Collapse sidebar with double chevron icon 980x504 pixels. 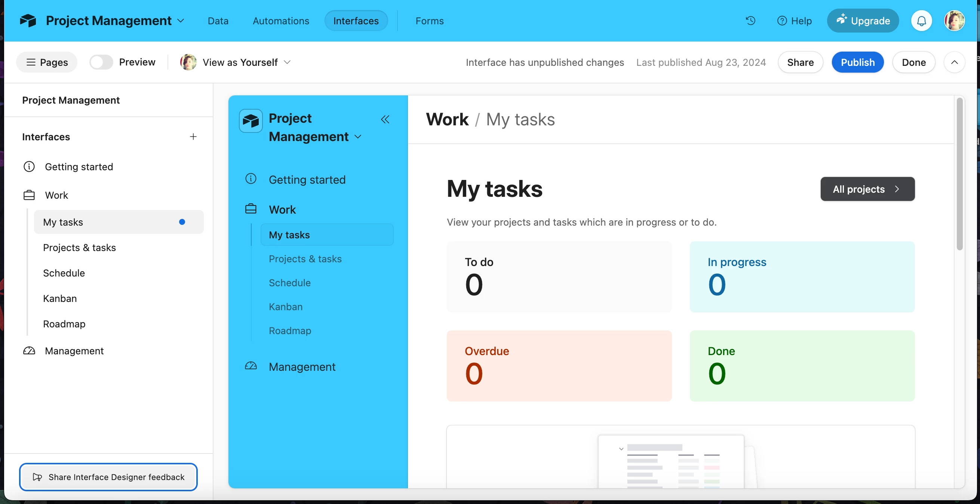385,119
